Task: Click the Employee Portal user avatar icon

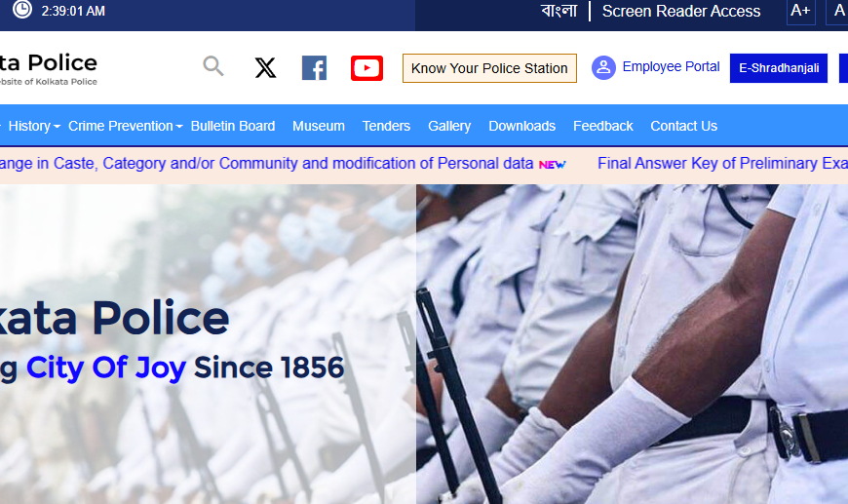Action: (x=603, y=67)
